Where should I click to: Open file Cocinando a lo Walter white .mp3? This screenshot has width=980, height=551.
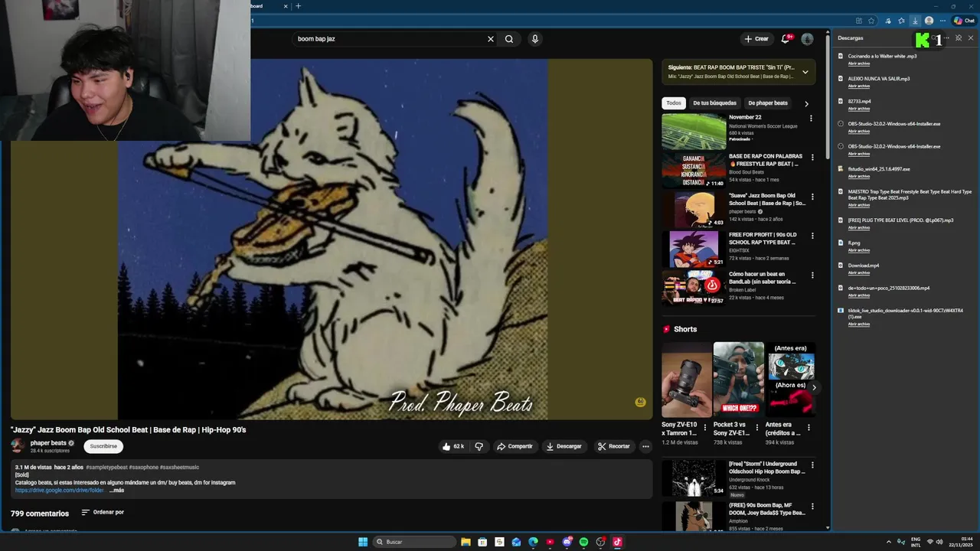point(882,56)
